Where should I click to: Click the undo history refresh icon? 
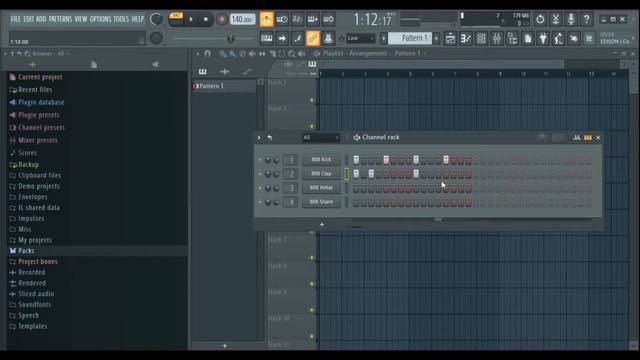[540, 19]
